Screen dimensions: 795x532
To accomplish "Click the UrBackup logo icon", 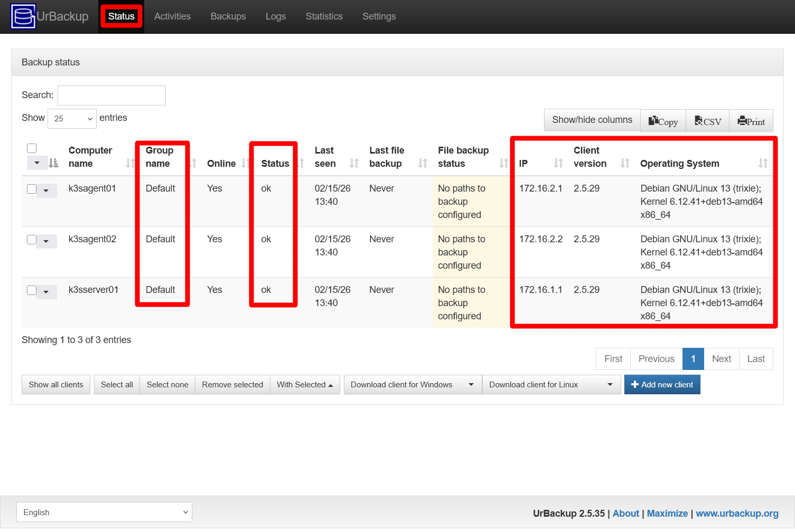I will tap(23, 16).
